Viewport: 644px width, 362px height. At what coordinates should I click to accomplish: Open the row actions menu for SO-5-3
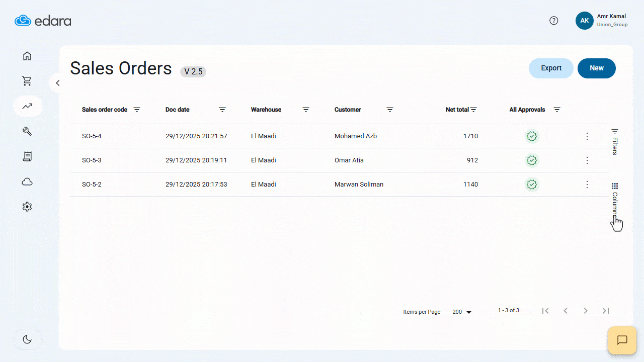tap(587, 160)
